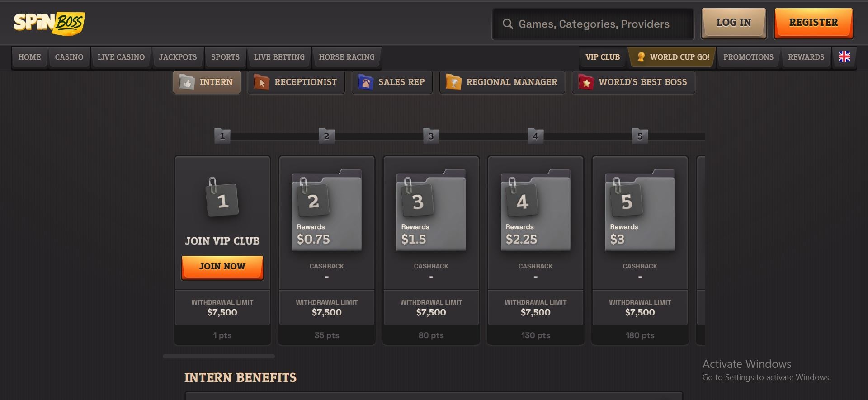Click the 180 pts label

(640, 335)
